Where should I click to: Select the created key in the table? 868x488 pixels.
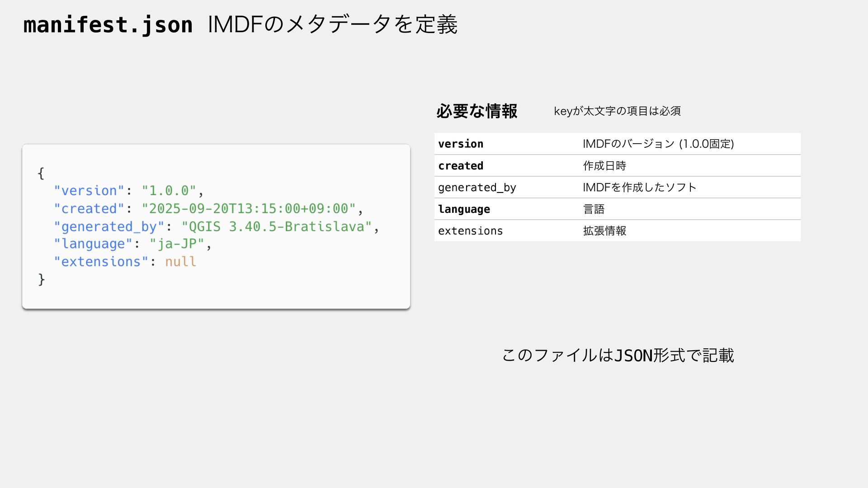(x=461, y=166)
